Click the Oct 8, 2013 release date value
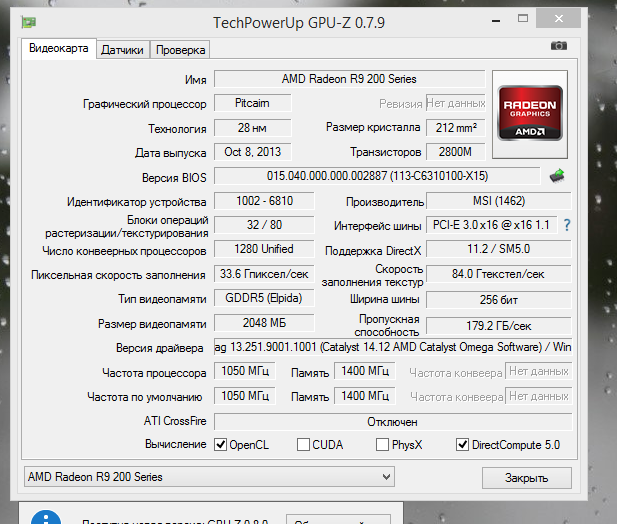The height and width of the screenshot is (524, 617). pyautogui.click(x=252, y=152)
